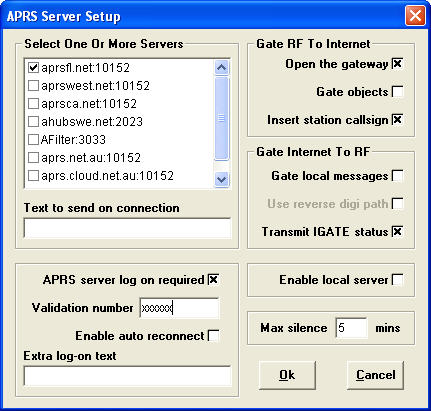Tick the AFilter:3033 server entry
Image resolution: width=431 pixels, height=411 pixels.
(33, 140)
